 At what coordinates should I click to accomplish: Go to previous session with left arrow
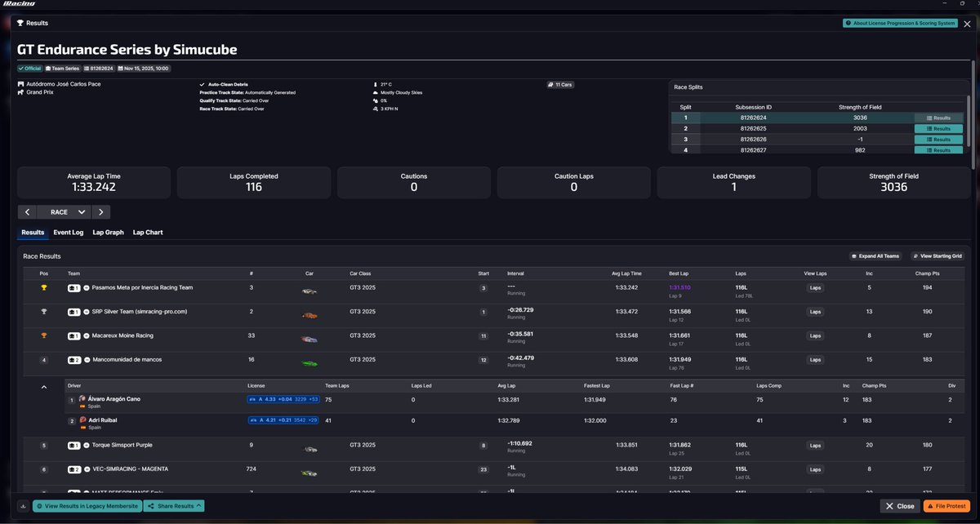pyautogui.click(x=28, y=211)
